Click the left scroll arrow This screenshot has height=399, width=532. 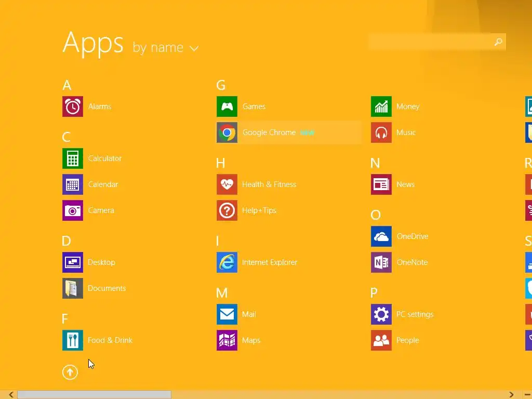point(11,395)
